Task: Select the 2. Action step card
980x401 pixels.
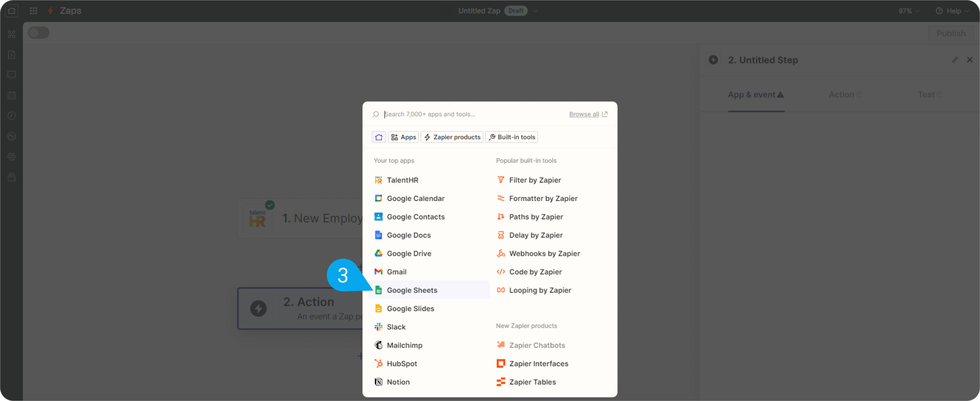Action: pos(300,309)
